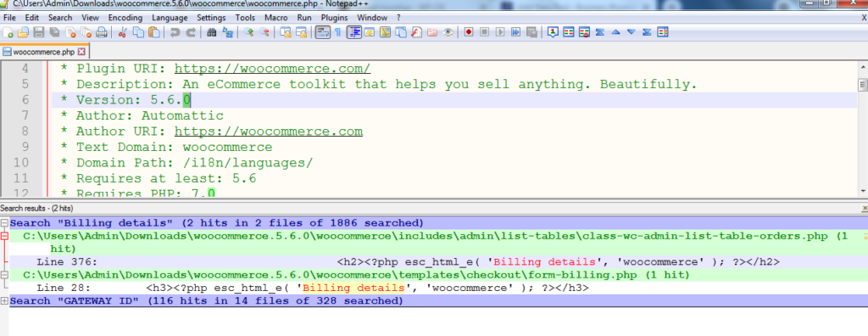Click the Zoom Out magnifier icon
This screenshot has width=868, height=336.
pos(264,32)
